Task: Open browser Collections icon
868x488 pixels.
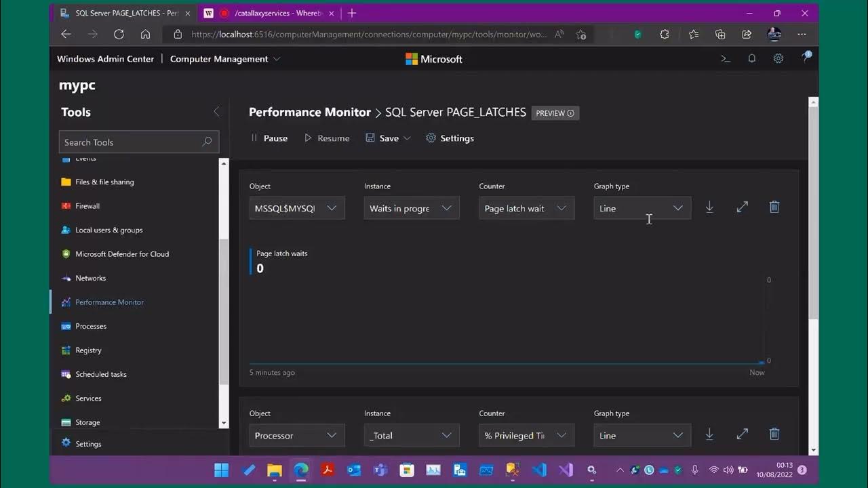Action: click(x=720, y=34)
